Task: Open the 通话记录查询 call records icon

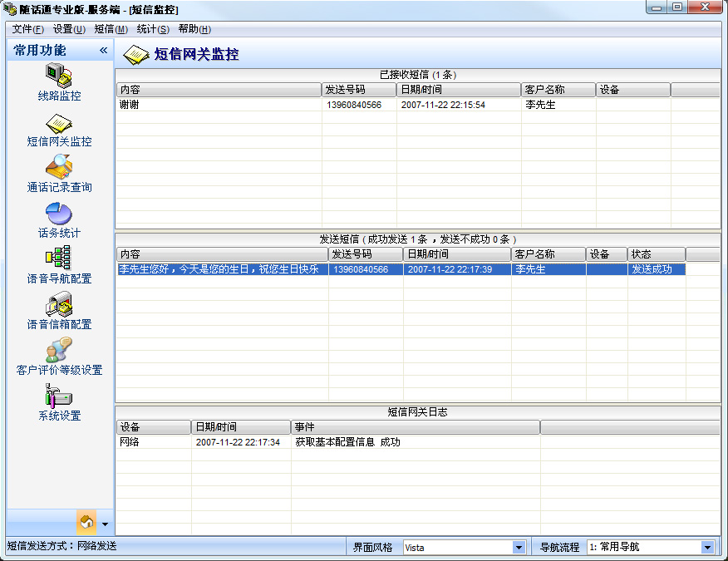Action: (x=59, y=166)
